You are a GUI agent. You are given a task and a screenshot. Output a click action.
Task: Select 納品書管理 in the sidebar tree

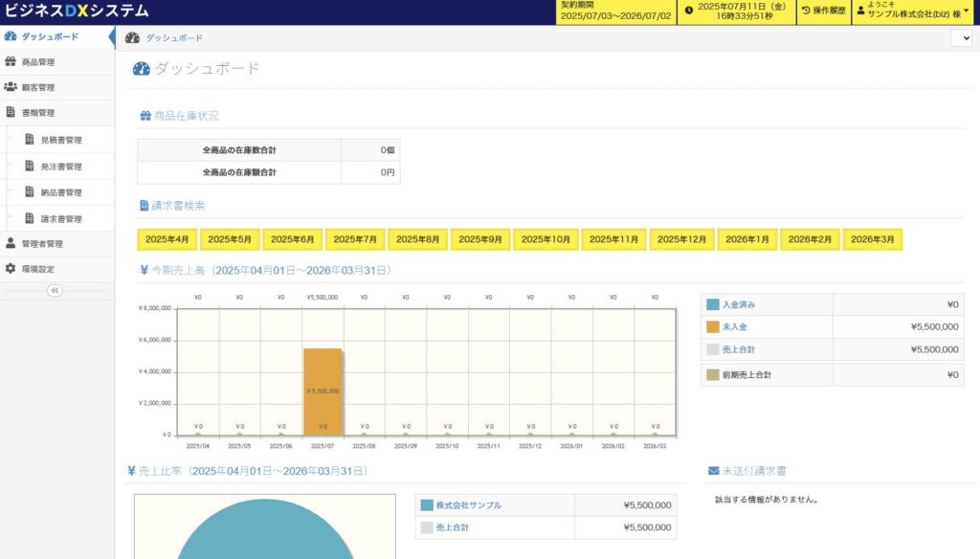(x=60, y=192)
